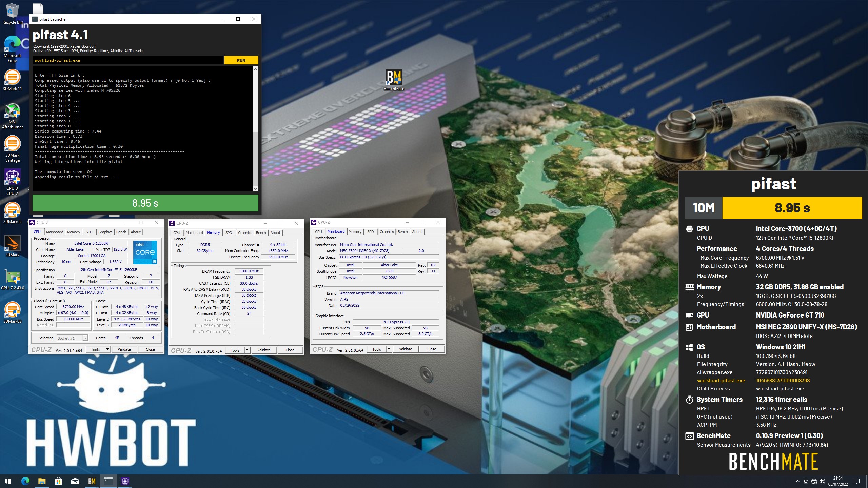Viewport: 868px width, 488px height.
Task: Expand Tools dropdown arrow in right CPU-Z
Action: 389,349
